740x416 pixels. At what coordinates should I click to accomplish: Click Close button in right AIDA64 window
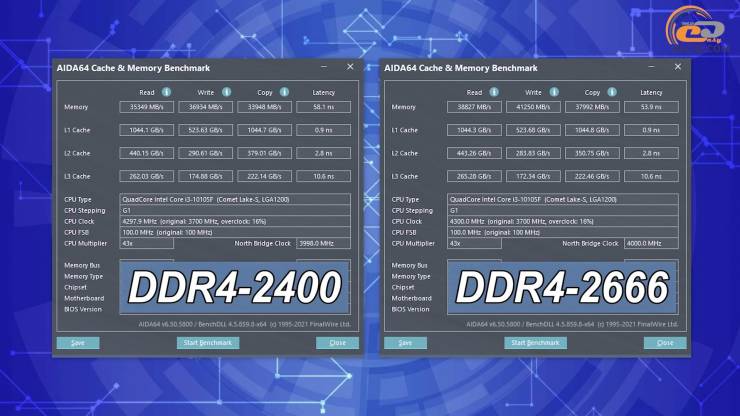[x=665, y=343]
